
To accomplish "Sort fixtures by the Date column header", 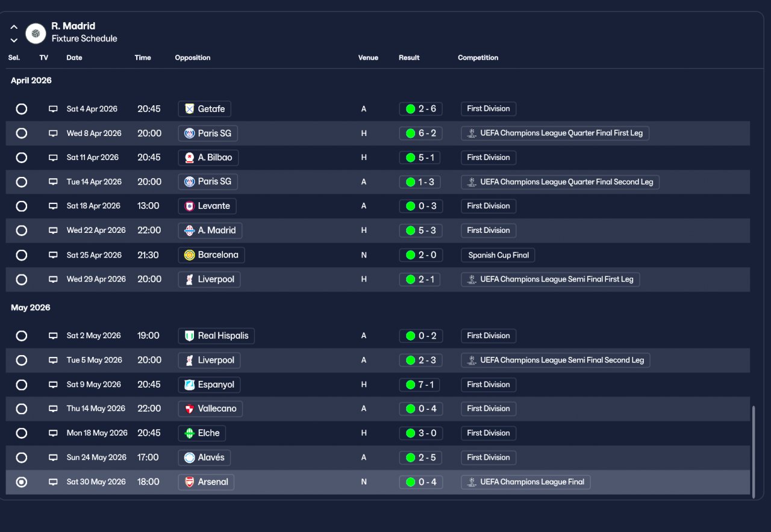I will pyautogui.click(x=74, y=58).
